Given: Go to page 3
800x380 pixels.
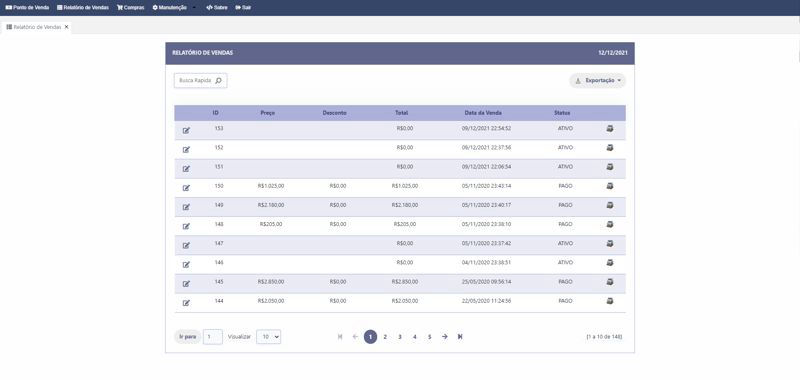Looking at the screenshot, I should pyautogui.click(x=400, y=337).
